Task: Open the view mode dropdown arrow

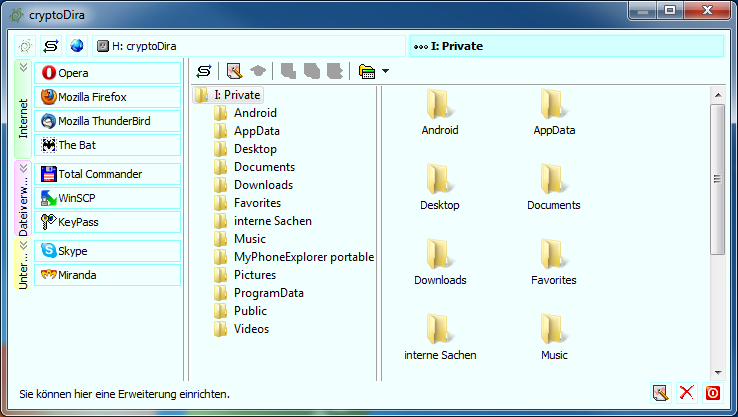Action: coord(385,71)
